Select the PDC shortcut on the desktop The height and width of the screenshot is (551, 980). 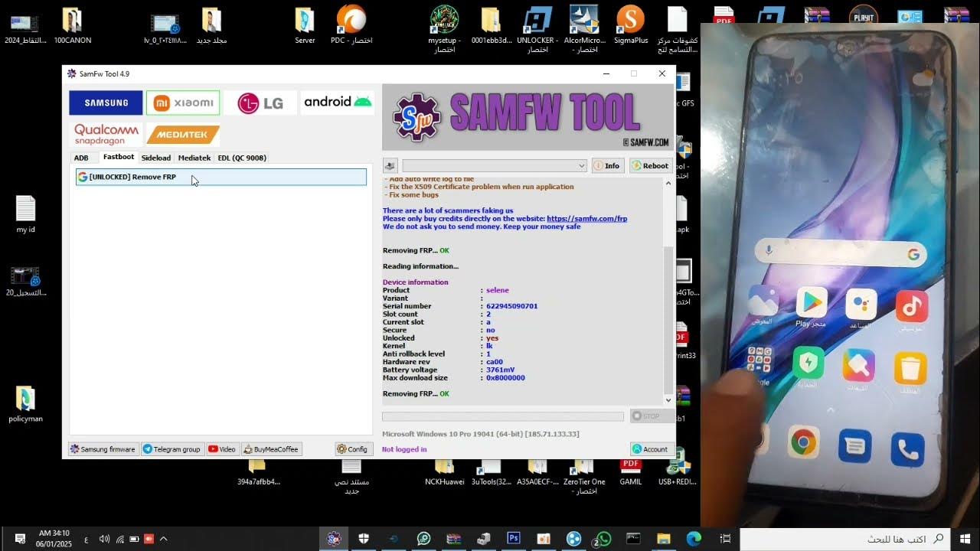(x=351, y=26)
